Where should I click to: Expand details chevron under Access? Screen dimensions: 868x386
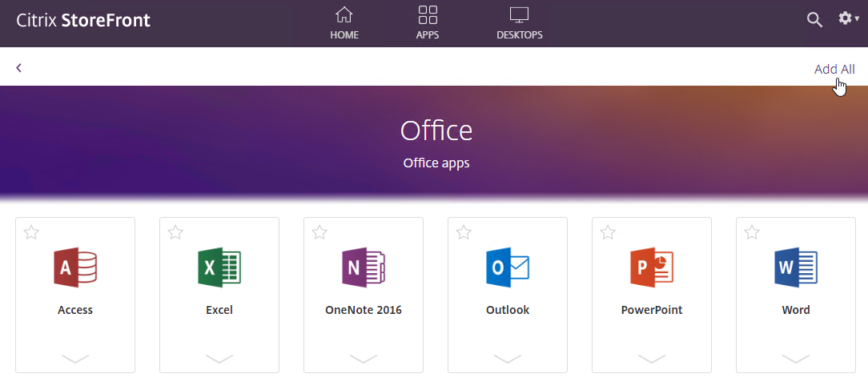click(x=75, y=359)
